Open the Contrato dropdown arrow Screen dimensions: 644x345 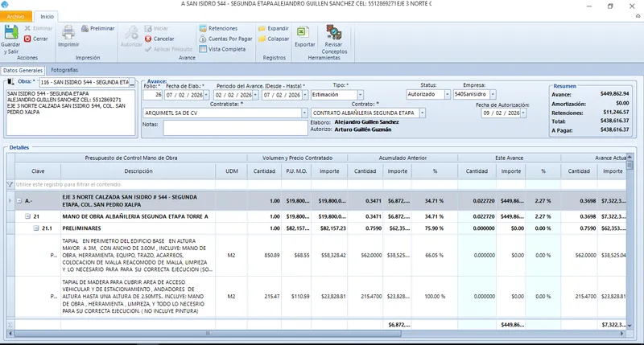422,113
